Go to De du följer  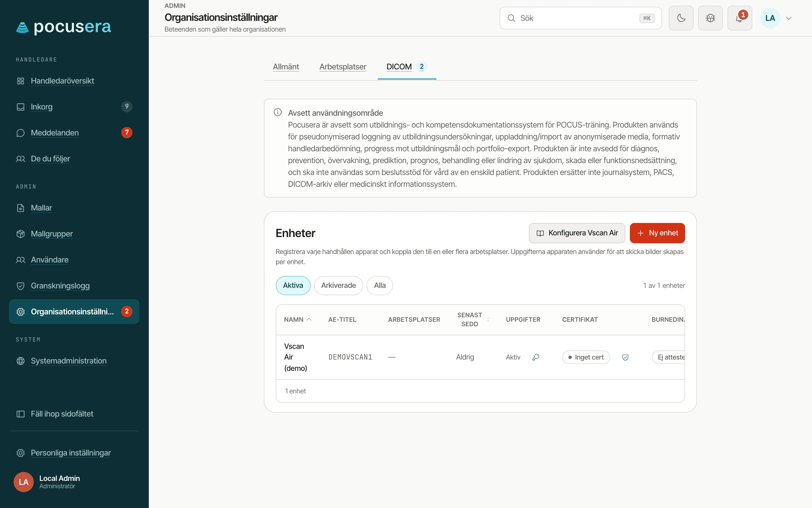[74, 159]
